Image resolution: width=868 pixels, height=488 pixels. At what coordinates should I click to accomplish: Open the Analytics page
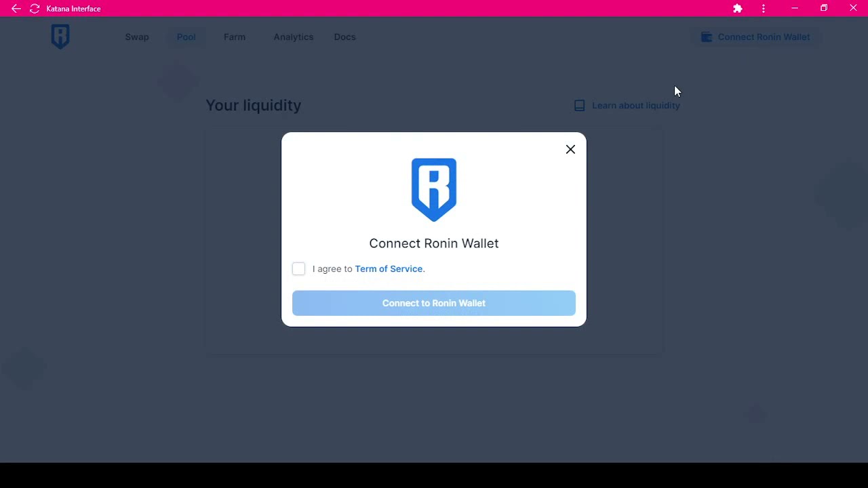tap(294, 37)
